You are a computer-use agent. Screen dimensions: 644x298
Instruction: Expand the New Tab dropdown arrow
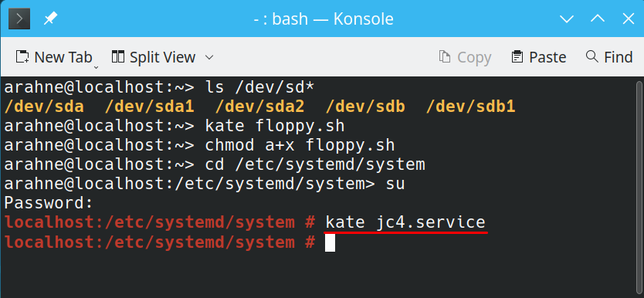[96, 66]
